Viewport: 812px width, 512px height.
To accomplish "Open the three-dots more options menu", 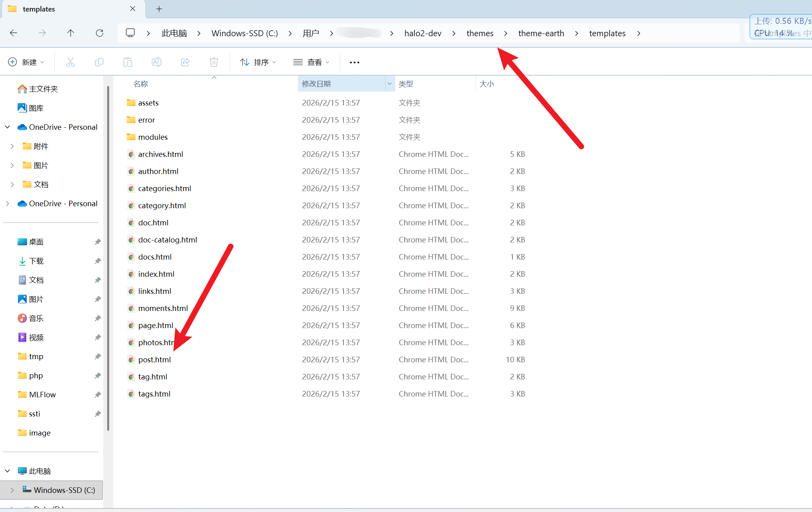I will [x=354, y=62].
